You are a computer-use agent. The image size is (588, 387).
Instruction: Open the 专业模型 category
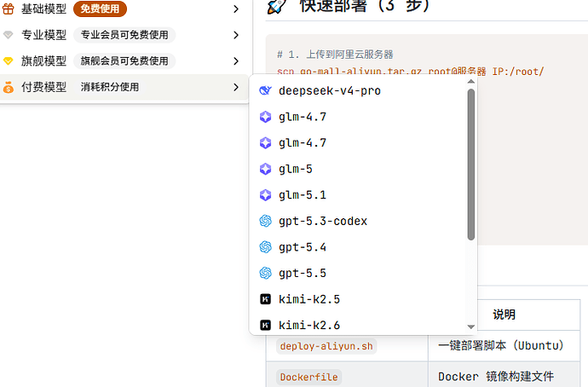pyautogui.click(x=124, y=35)
